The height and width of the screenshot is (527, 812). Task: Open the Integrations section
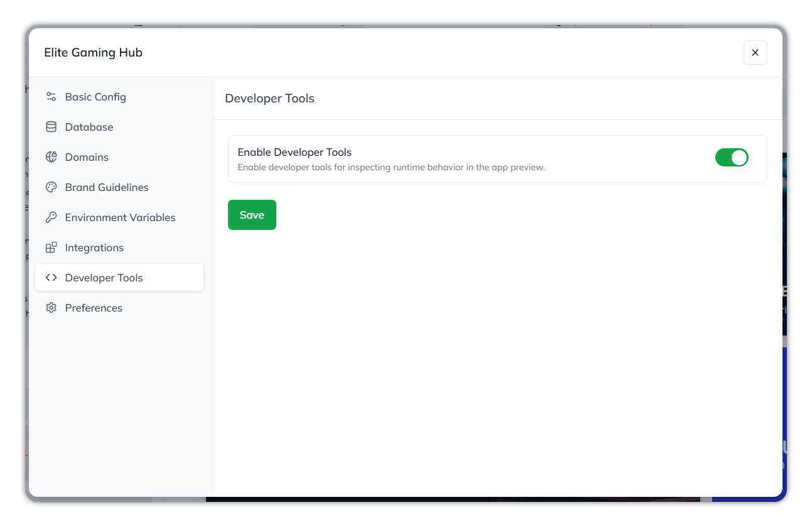[x=119, y=247]
